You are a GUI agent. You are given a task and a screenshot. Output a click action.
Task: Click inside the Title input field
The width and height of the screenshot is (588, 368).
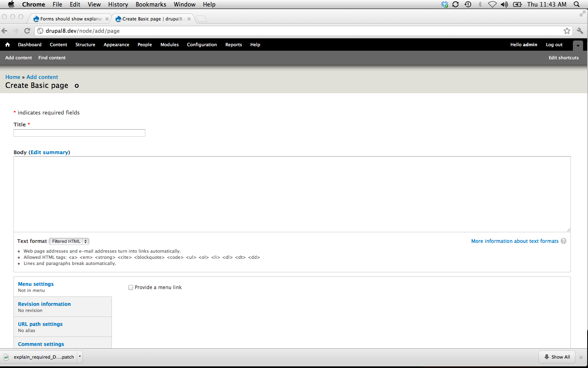pyautogui.click(x=79, y=132)
